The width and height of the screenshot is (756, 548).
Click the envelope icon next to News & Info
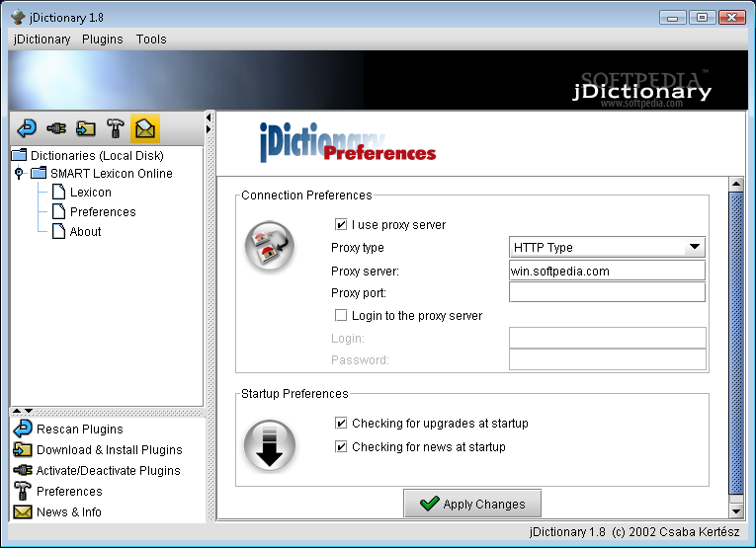coord(22,511)
